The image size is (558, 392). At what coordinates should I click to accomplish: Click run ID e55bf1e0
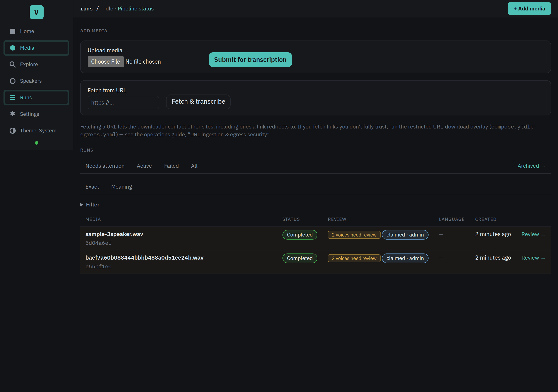pos(99,266)
